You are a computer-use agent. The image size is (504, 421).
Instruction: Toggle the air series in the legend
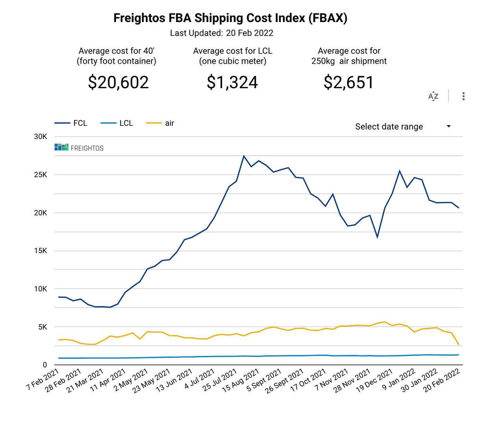coord(160,123)
